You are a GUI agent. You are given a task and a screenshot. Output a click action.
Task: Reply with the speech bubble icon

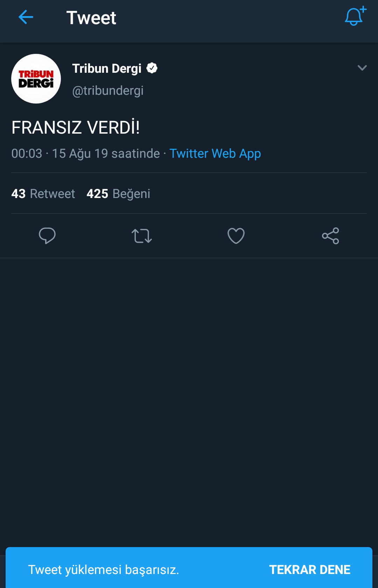pos(47,236)
